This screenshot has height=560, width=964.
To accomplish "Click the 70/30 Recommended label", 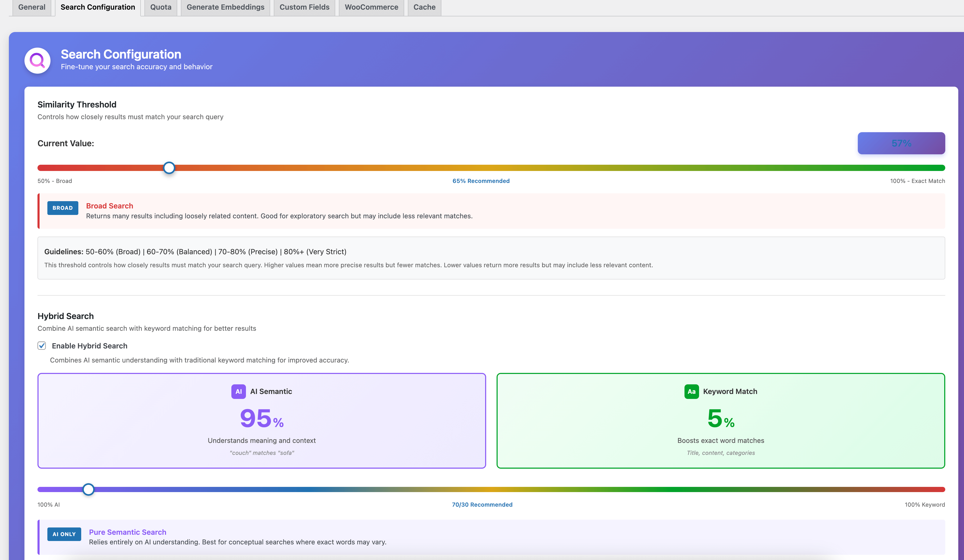I will point(482,505).
